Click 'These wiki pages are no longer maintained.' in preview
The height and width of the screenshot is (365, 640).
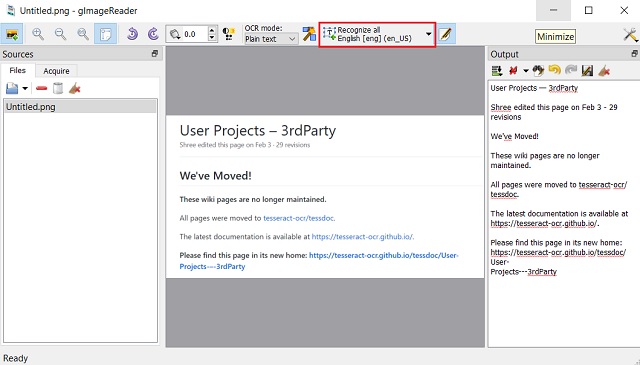[253, 199]
